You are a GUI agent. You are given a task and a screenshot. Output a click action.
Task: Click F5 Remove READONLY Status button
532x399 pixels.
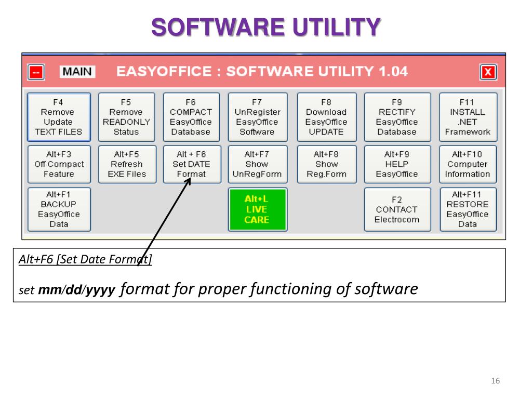127,117
